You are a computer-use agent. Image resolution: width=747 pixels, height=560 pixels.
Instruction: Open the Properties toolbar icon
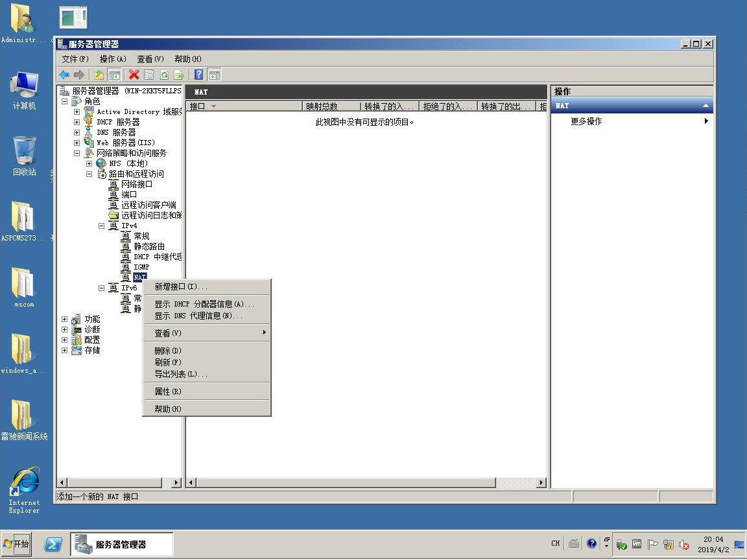click(148, 75)
